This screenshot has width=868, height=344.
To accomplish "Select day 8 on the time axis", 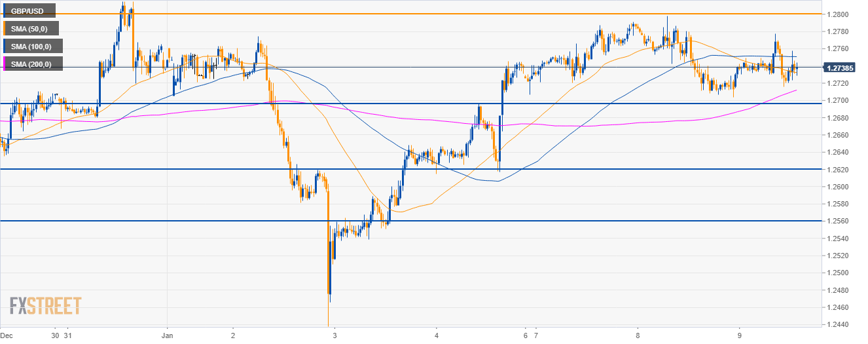I will coord(638,334).
